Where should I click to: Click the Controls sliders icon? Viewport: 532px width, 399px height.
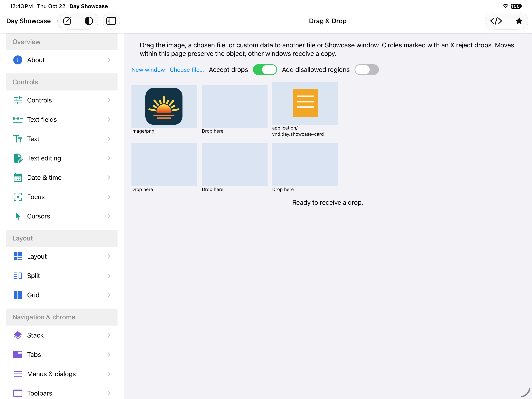[x=18, y=100]
